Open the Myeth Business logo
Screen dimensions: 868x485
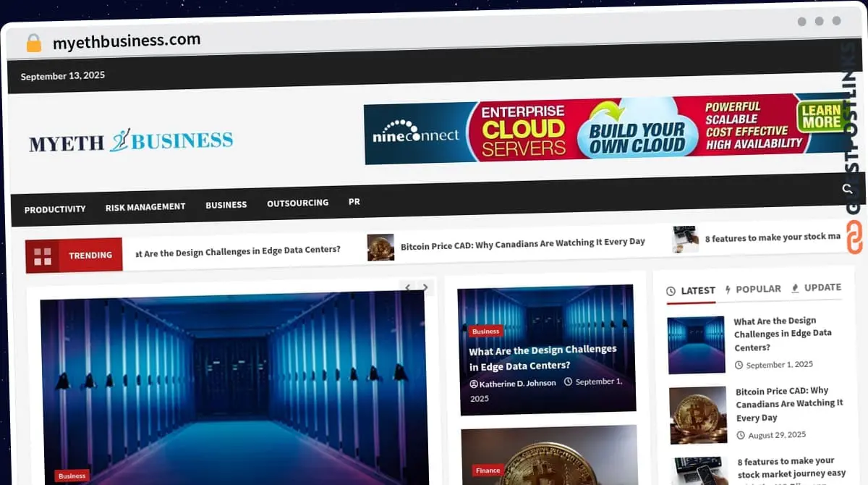(x=131, y=140)
